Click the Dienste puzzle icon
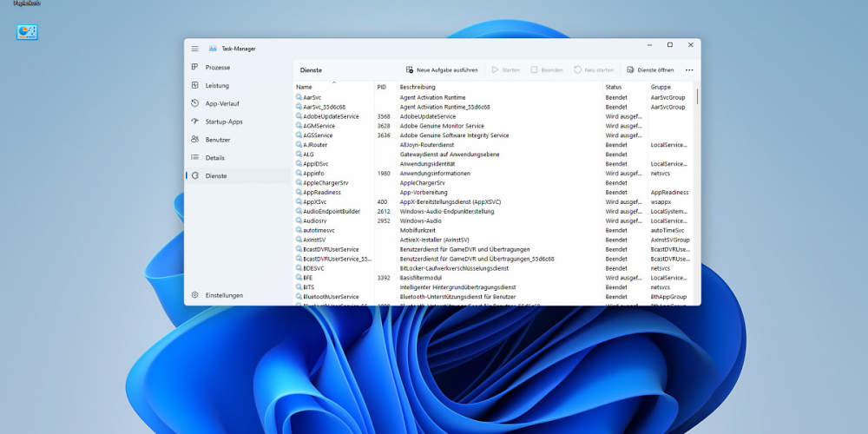Screen dimensions: 868x434 tap(194, 175)
